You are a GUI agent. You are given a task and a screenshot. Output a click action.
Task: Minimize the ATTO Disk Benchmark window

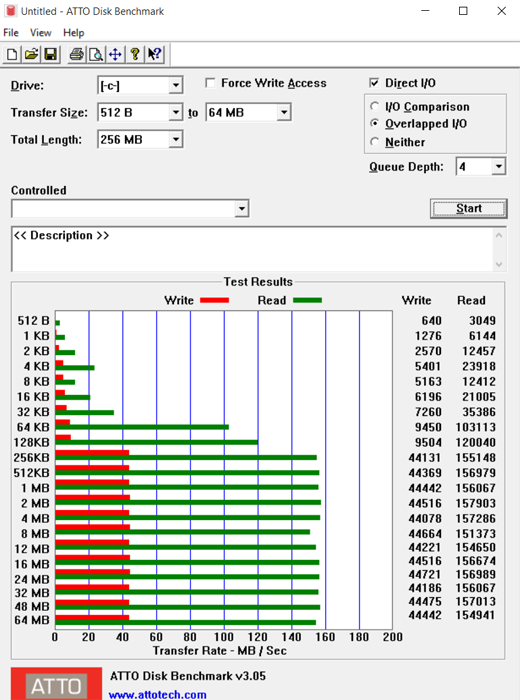[425, 11]
